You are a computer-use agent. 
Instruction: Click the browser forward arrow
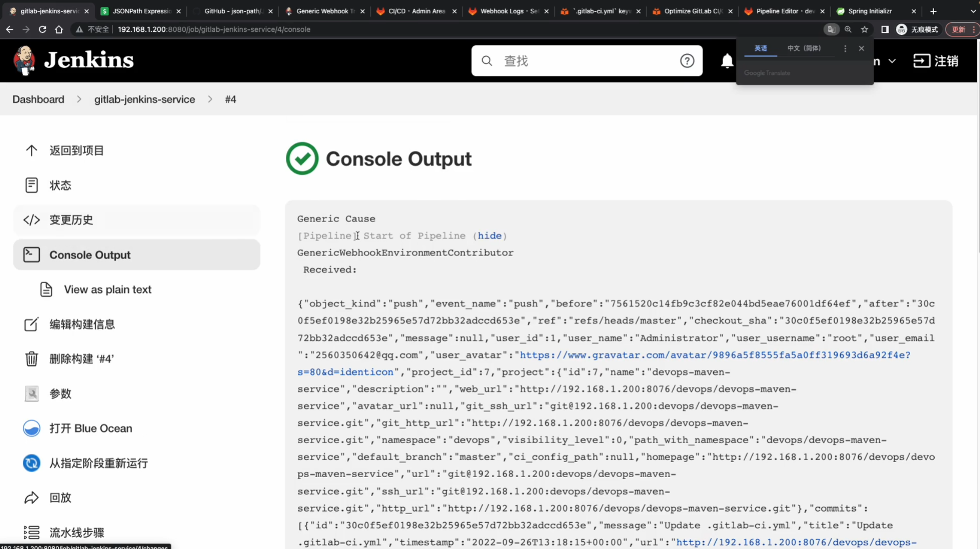click(x=26, y=29)
